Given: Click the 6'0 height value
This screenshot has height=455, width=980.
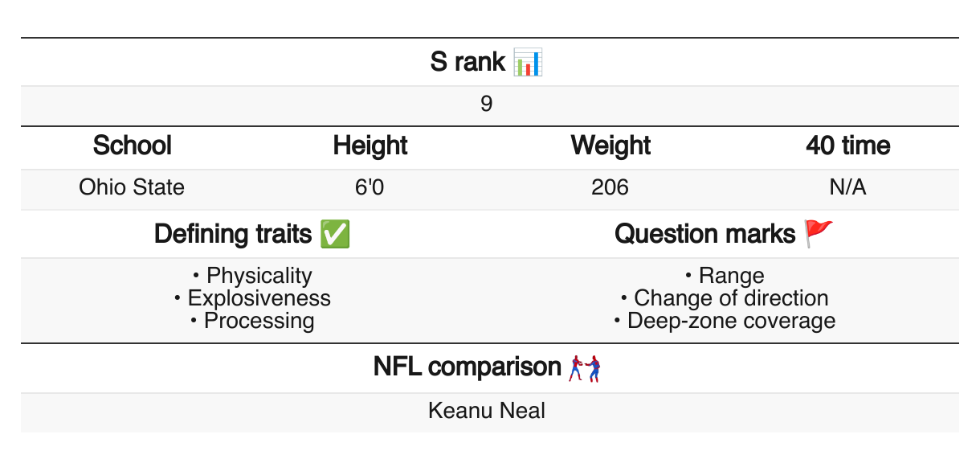Looking at the screenshot, I should tap(370, 187).
